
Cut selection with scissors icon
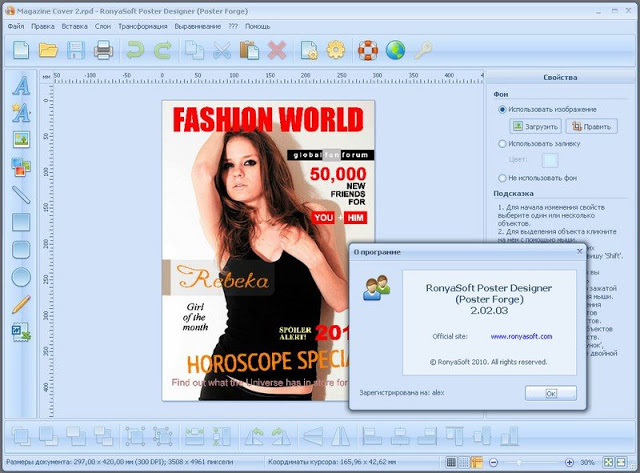coord(222,50)
